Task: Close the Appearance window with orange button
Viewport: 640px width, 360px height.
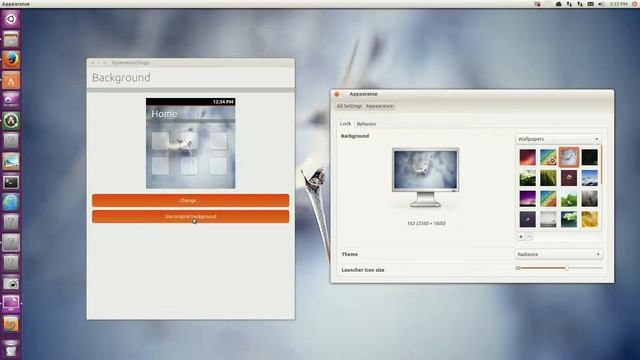Action: click(337, 94)
